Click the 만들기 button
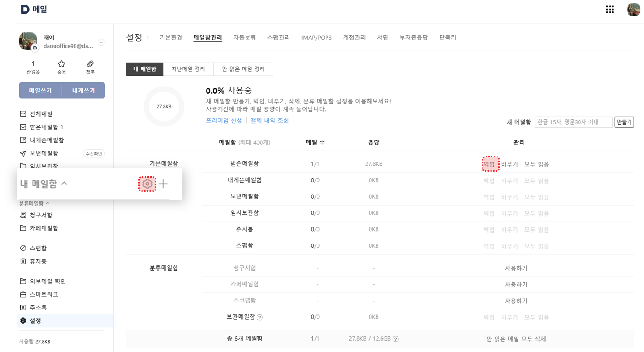 click(x=624, y=122)
